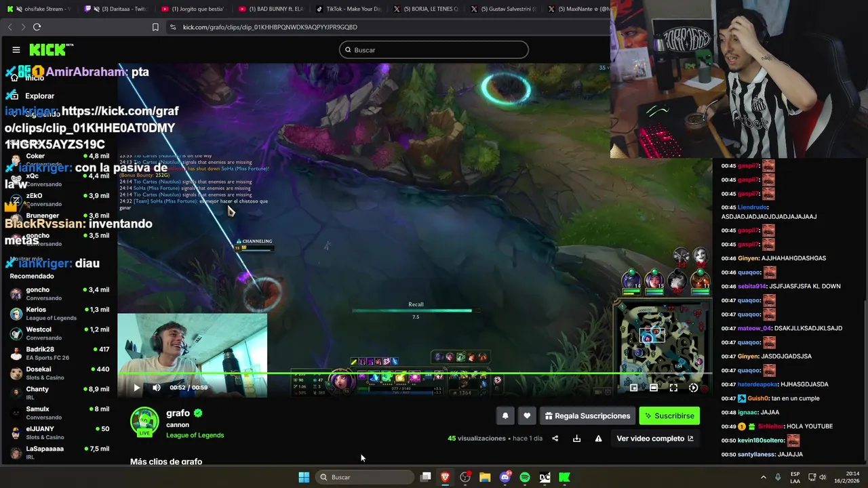The height and width of the screenshot is (488, 868).
Task: Open Discord from taskbar
Action: point(505,477)
